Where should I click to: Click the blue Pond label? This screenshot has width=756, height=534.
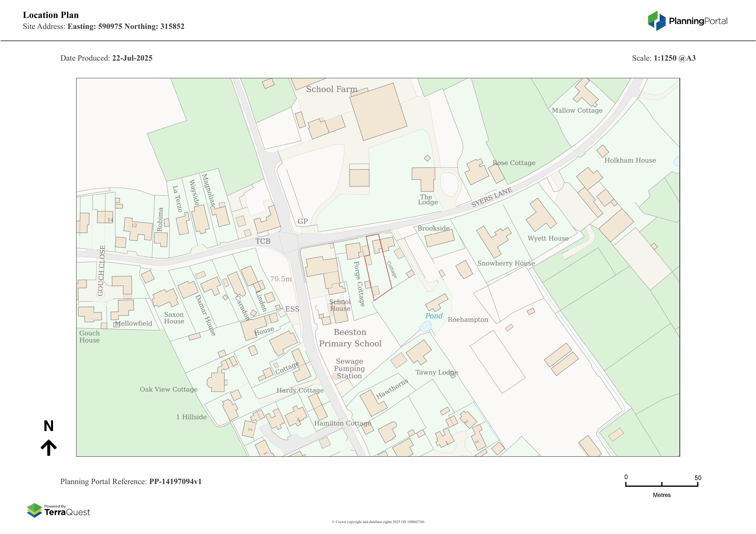pos(434,316)
